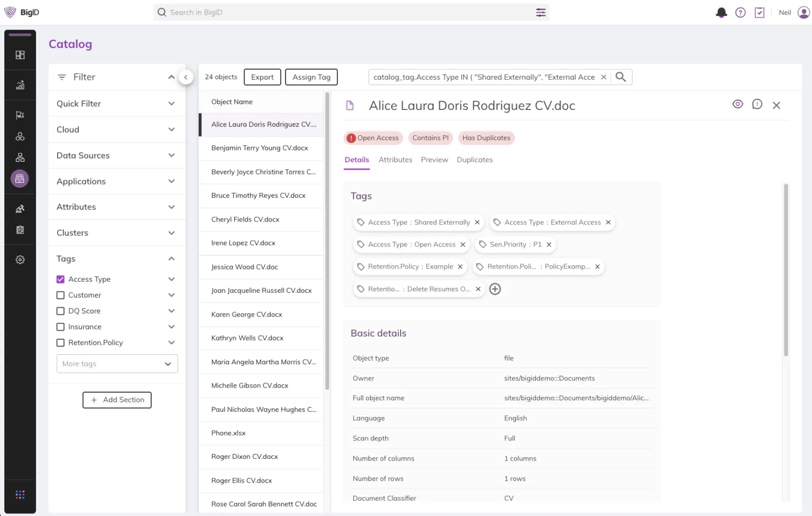
Task: Click the BigID logo
Action: click(x=22, y=12)
